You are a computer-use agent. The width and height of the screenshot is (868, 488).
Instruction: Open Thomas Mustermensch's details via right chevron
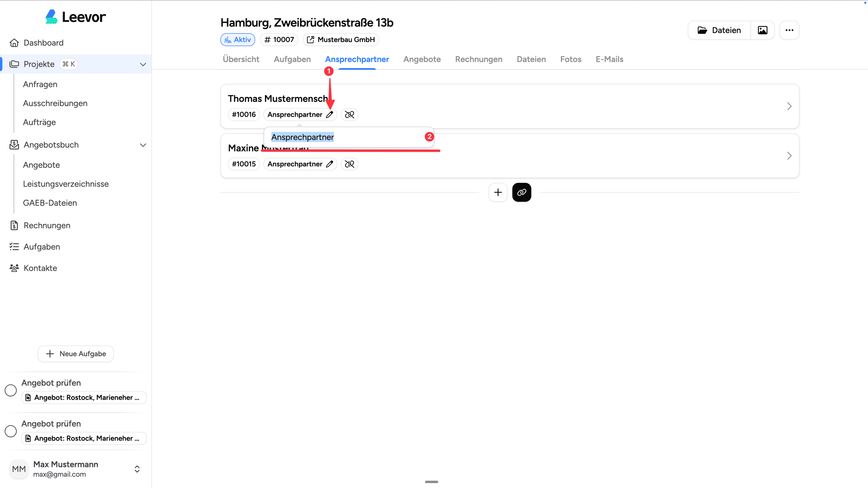click(789, 106)
